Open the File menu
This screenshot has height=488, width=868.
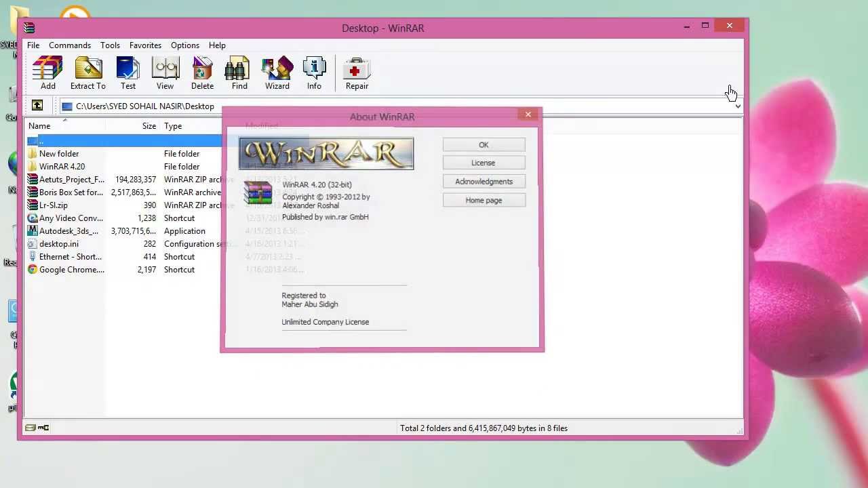[33, 45]
